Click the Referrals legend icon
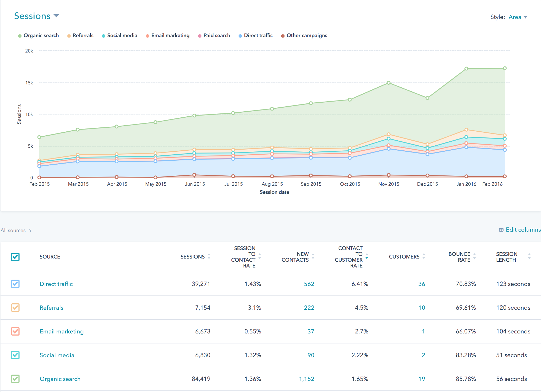 click(69, 35)
